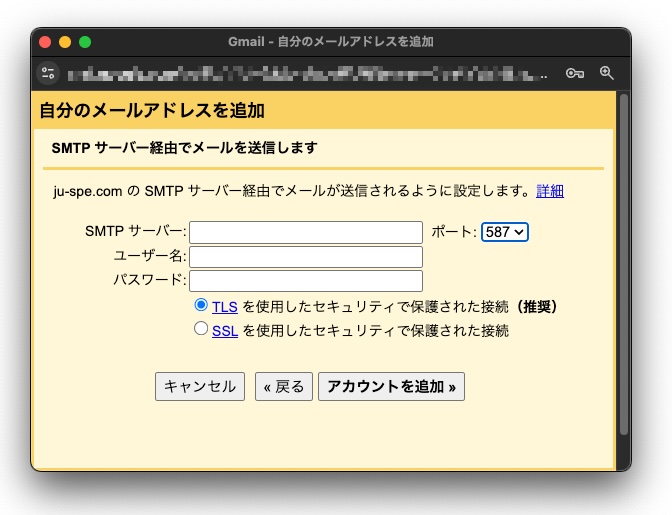The image size is (672, 515).
Task: Click the blurred URL in address bar
Action: click(307, 74)
